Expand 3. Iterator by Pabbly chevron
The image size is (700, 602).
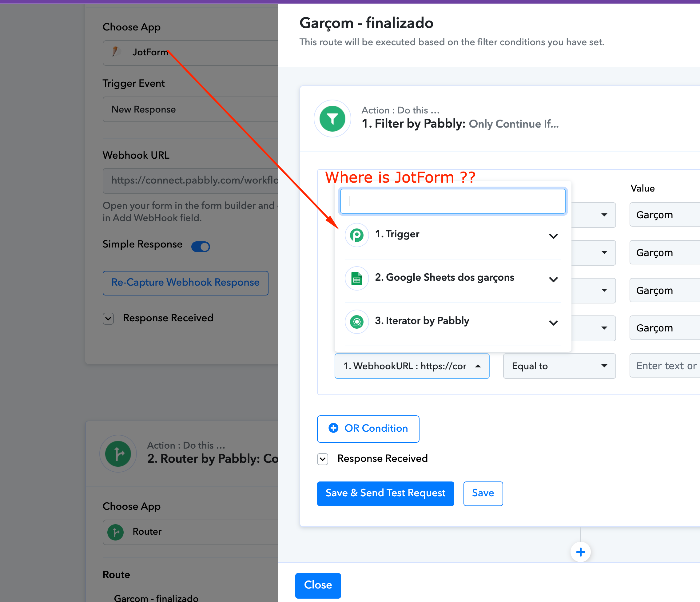(x=553, y=323)
